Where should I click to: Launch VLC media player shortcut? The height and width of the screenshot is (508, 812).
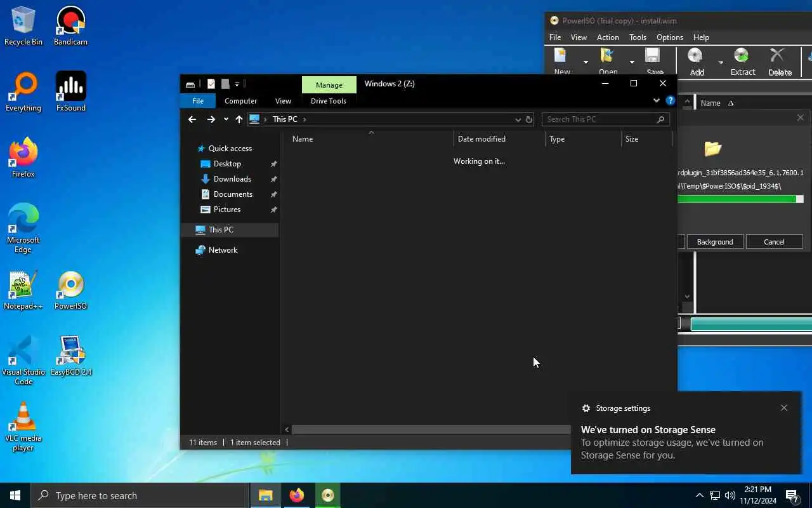pos(23,427)
